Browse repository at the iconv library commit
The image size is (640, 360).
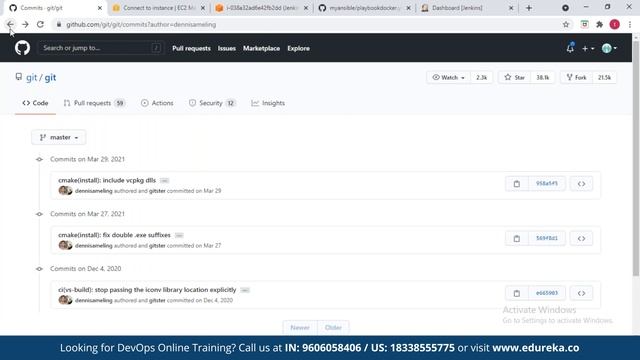click(581, 293)
